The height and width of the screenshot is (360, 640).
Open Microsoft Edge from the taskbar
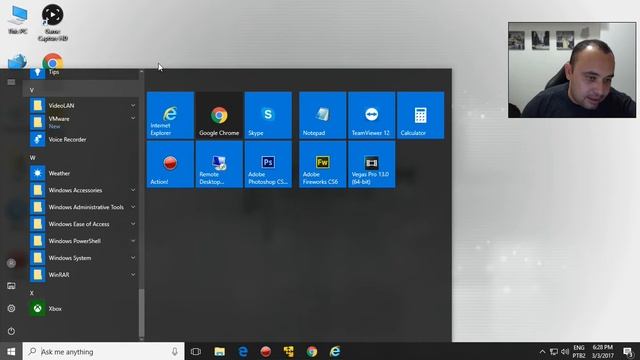tap(243, 351)
